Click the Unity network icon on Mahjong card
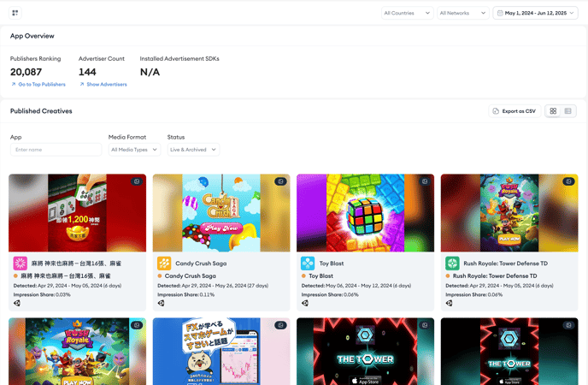Viewport: 588px width, 385px height. (17, 303)
